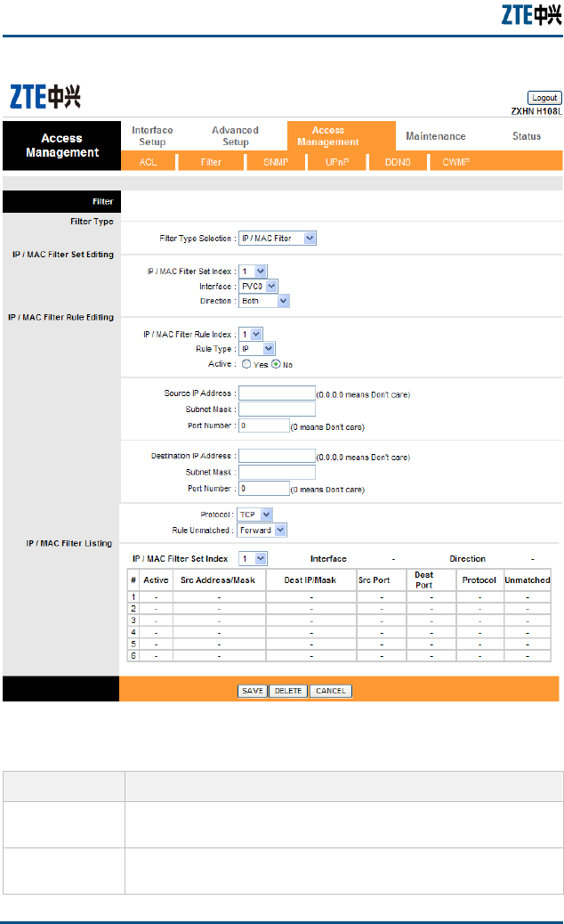Open the DDNS submenu
Screen dimensions: 564x924
point(398,162)
